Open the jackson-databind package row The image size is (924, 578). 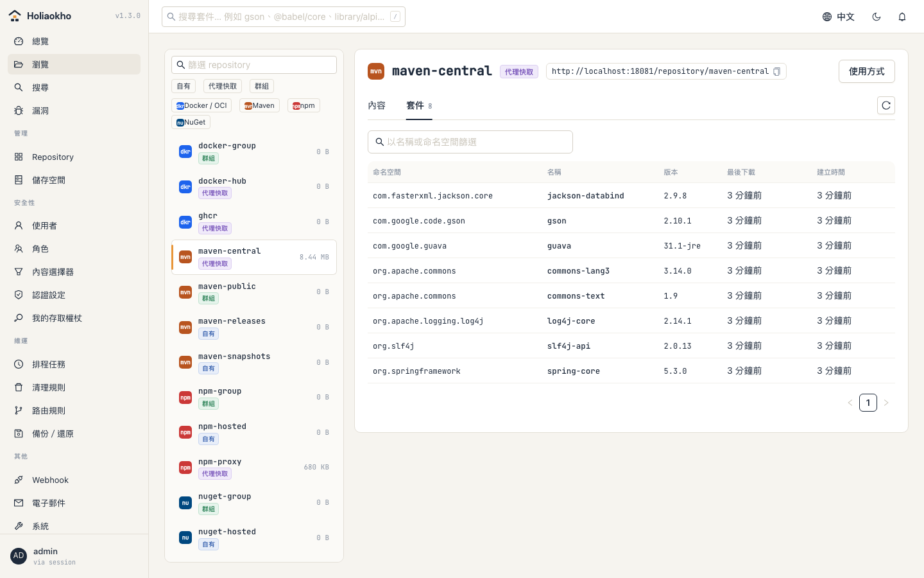tap(631, 195)
